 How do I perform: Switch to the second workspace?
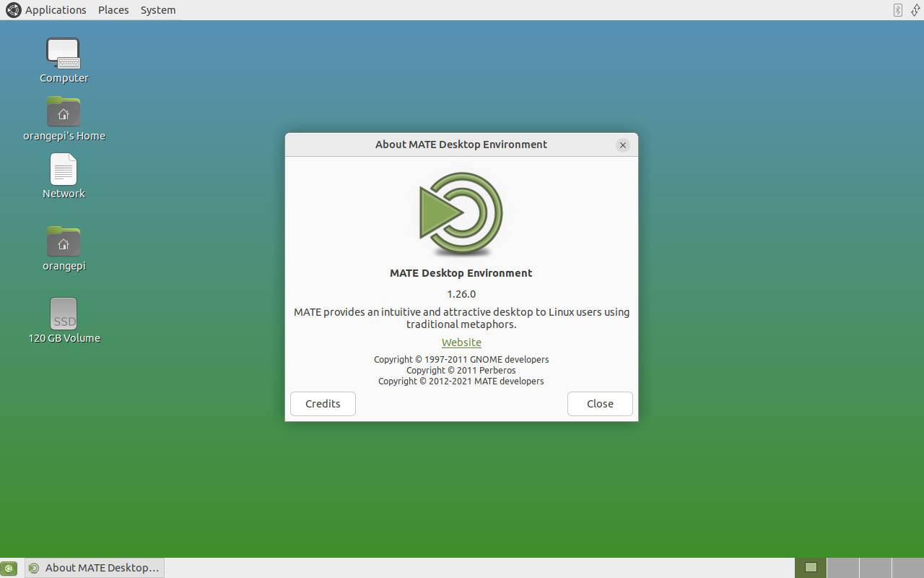coord(843,568)
